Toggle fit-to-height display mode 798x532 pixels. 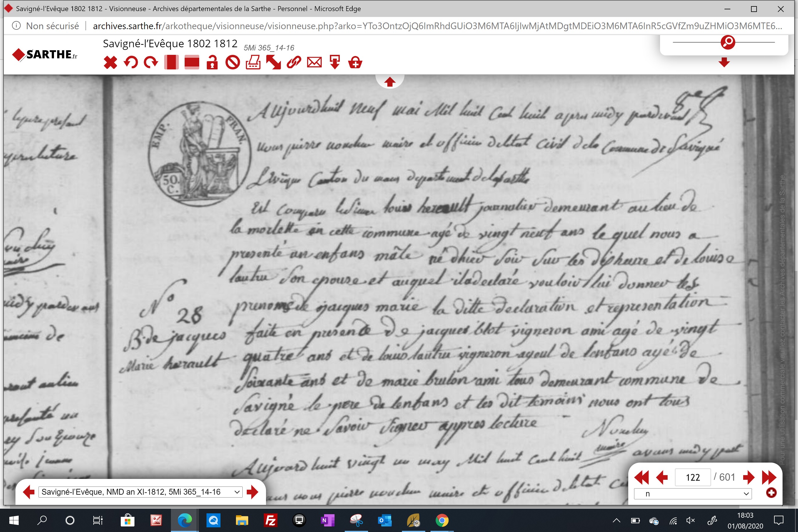[171, 63]
